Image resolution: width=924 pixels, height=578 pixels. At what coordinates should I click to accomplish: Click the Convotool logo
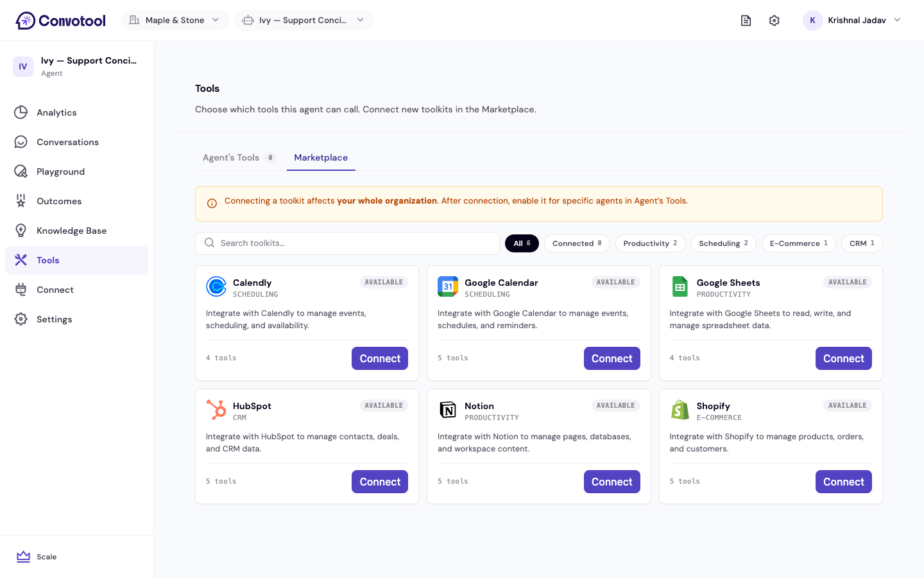pos(60,21)
